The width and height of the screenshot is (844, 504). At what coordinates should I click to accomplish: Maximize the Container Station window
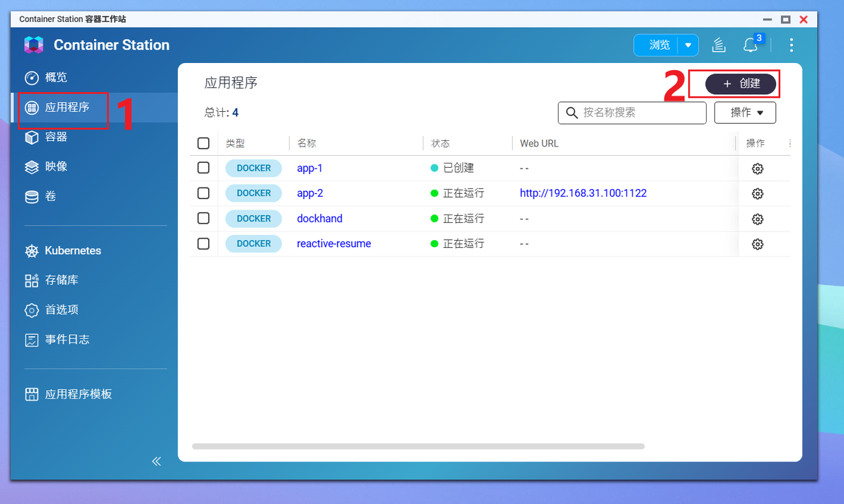[786, 19]
